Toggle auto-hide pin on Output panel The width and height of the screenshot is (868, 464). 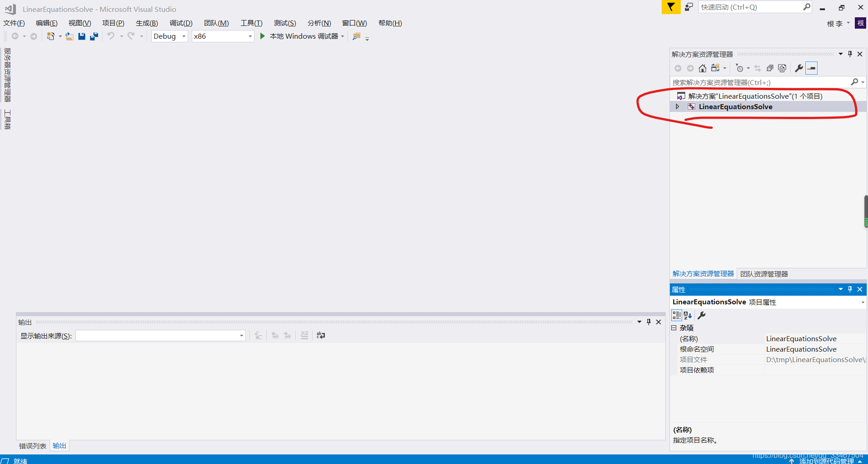point(649,322)
